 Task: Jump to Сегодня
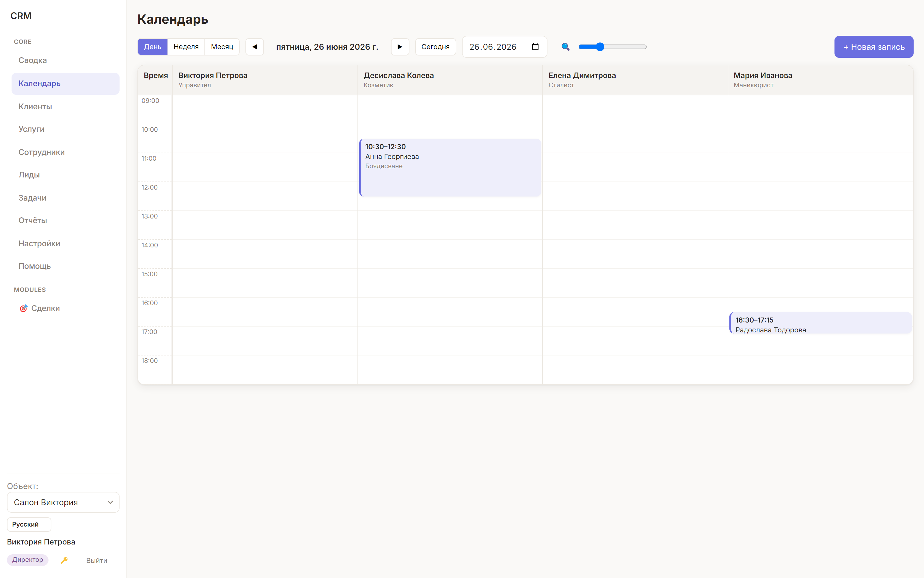click(435, 47)
